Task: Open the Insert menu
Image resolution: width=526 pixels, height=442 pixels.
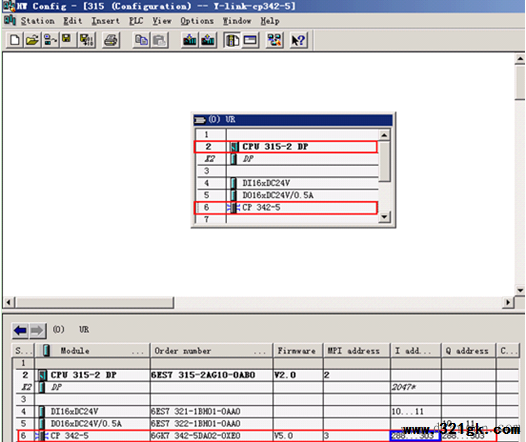Action: (106, 21)
